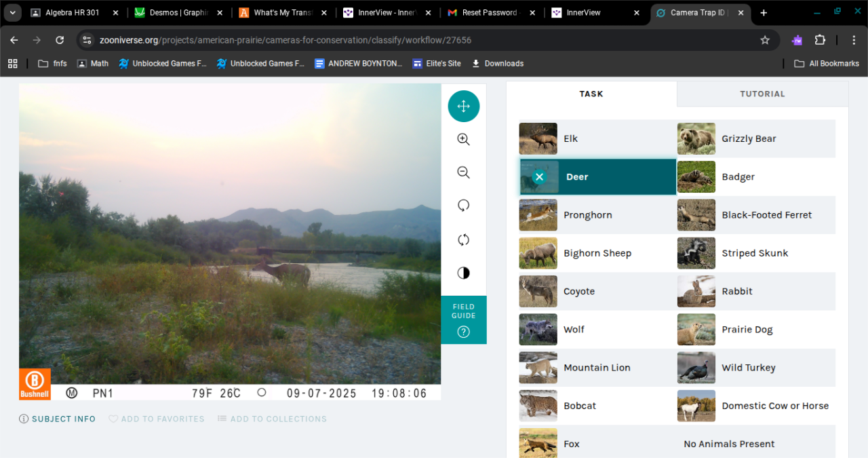
Task: Open the apps grid in bookmarks bar
Action: [12, 63]
